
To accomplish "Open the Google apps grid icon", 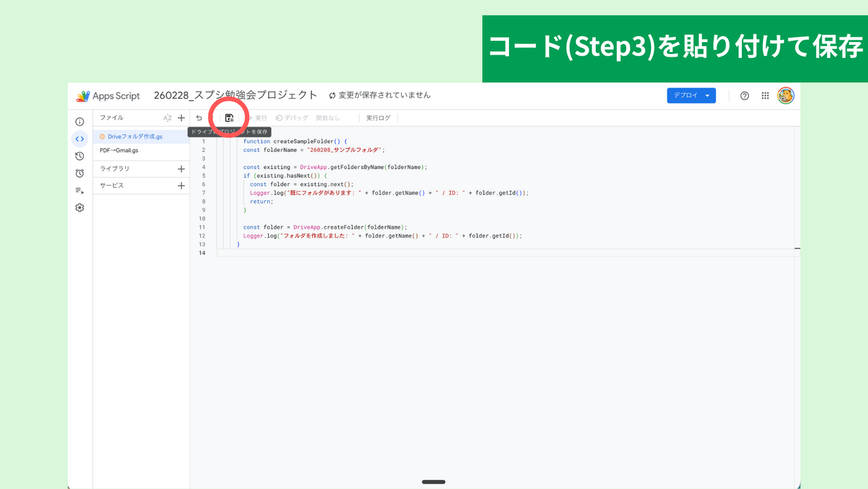I will pos(765,96).
